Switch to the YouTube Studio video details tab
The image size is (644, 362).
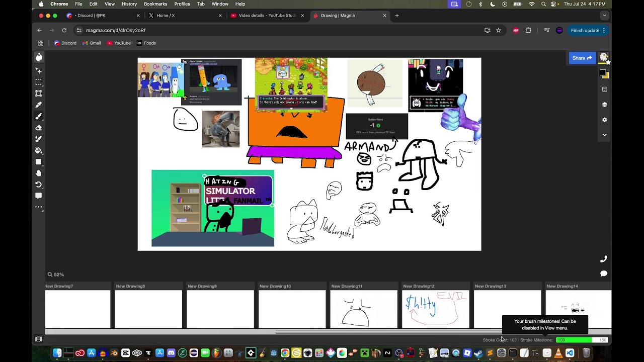point(267,16)
